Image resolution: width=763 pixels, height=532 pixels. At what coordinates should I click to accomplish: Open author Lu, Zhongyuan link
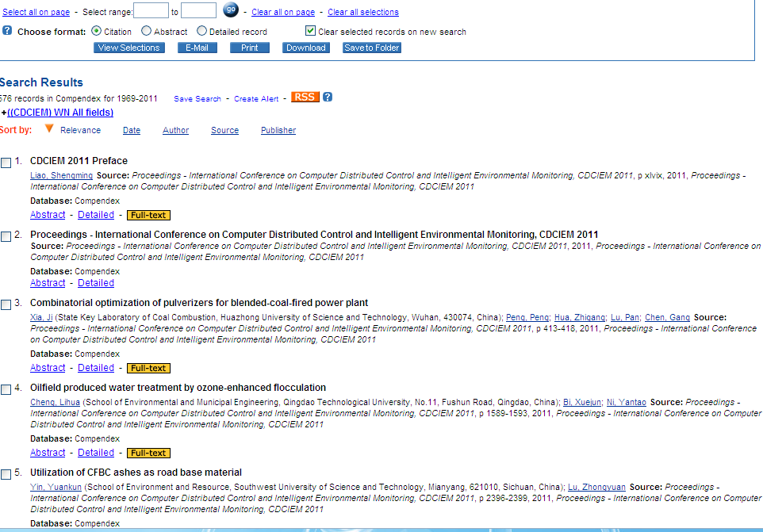596,488
